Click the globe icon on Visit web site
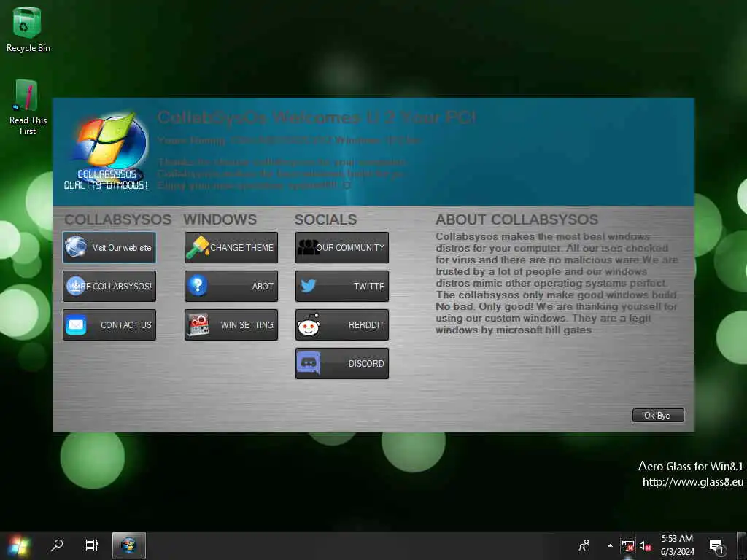This screenshot has width=747, height=560. 76,246
